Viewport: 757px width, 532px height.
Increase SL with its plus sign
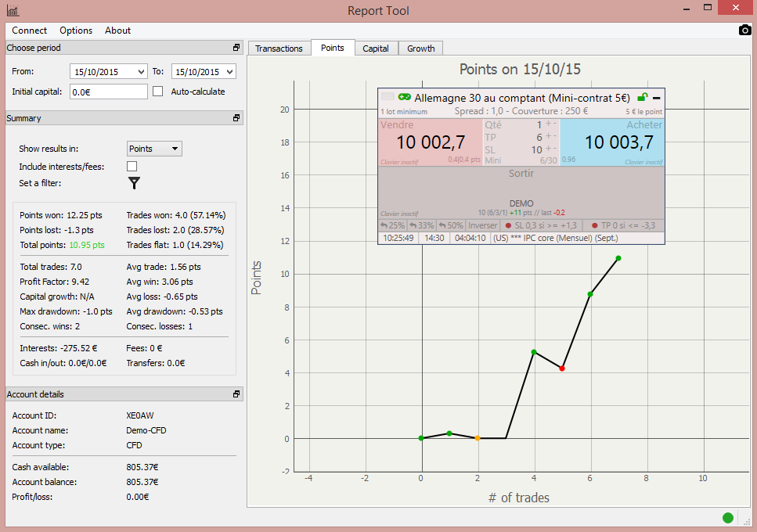tap(548, 149)
